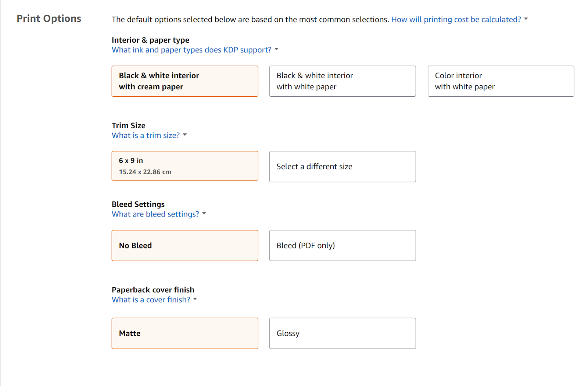Select Black & white interior with cream paper
Image resolution: width=588 pixels, height=386 pixels.
coord(185,81)
